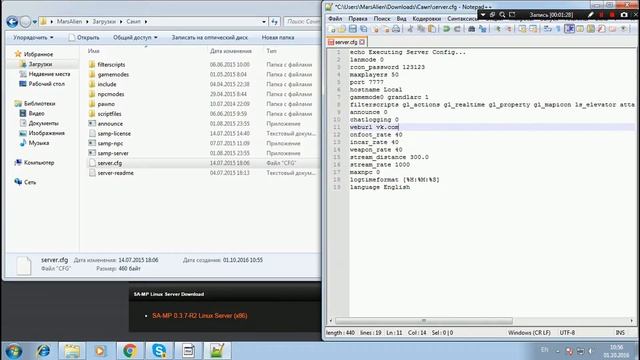Click the magnifier icon on recording overlay
This screenshot has height=360, width=640.
[x=502, y=15]
